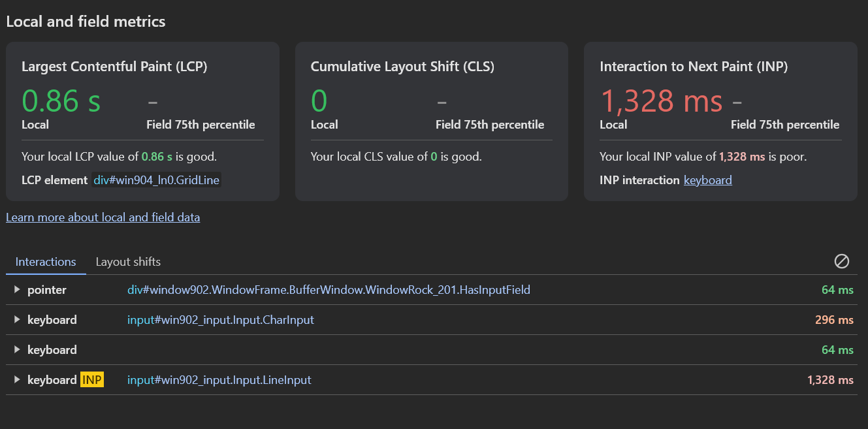The image size is (868, 429).
Task: Click the Local and field metrics title
Action: click(x=86, y=22)
